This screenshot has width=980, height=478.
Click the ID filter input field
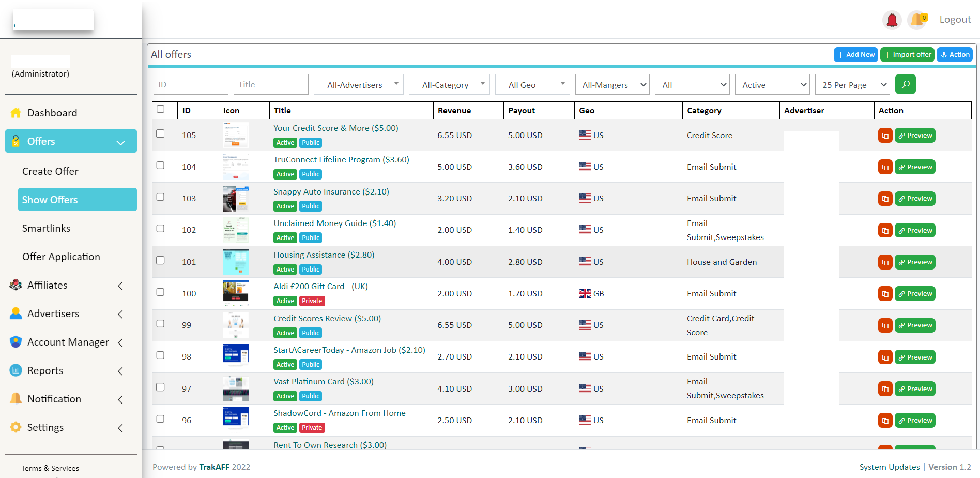point(191,84)
